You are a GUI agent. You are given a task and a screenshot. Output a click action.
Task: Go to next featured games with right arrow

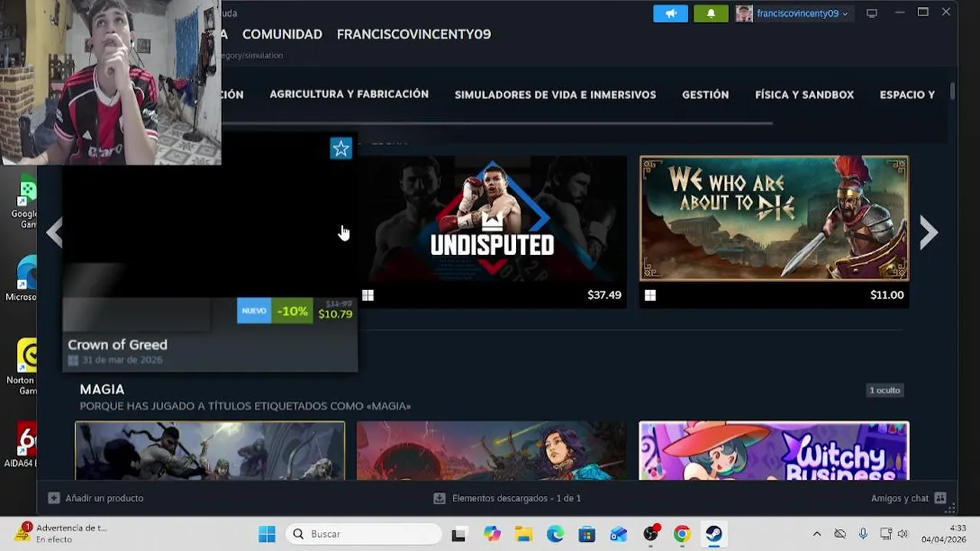pos(928,233)
